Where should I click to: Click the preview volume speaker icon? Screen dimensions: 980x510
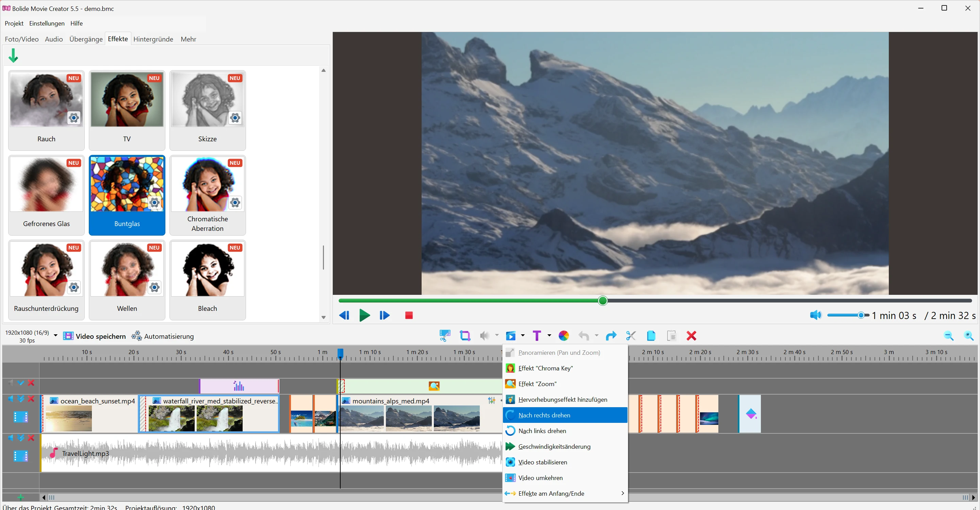pyautogui.click(x=816, y=315)
